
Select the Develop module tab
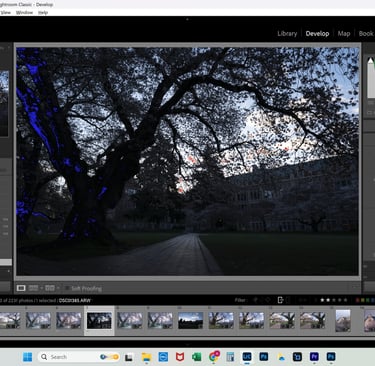pos(317,34)
